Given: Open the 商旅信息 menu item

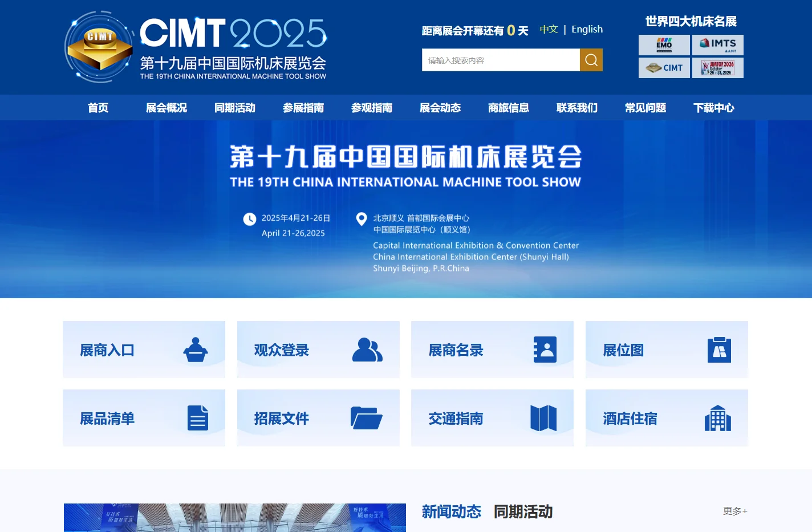Looking at the screenshot, I should 509,108.
